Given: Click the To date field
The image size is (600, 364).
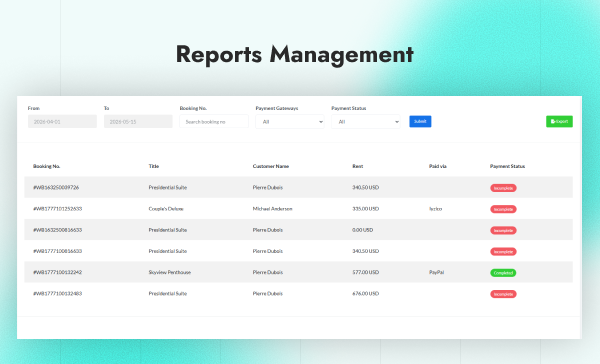Looking at the screenshot, I should coord(138,122).
